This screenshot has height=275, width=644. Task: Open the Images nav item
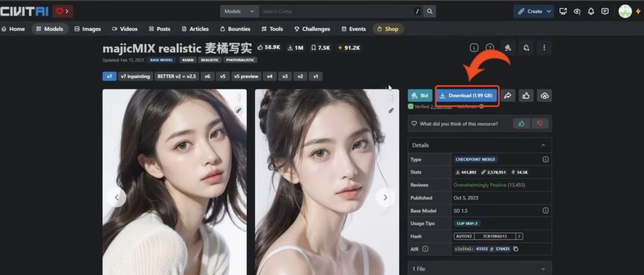click(88, 29)
